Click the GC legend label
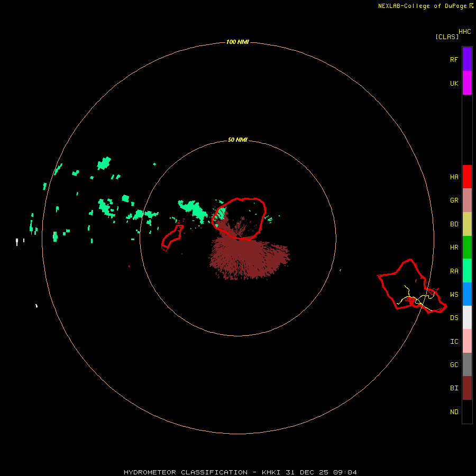 (x=454, y=364)
